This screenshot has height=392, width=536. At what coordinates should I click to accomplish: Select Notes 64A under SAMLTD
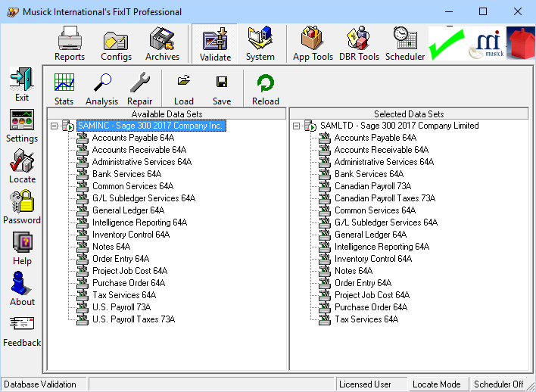pyautogui.click(x=354, y=271)
